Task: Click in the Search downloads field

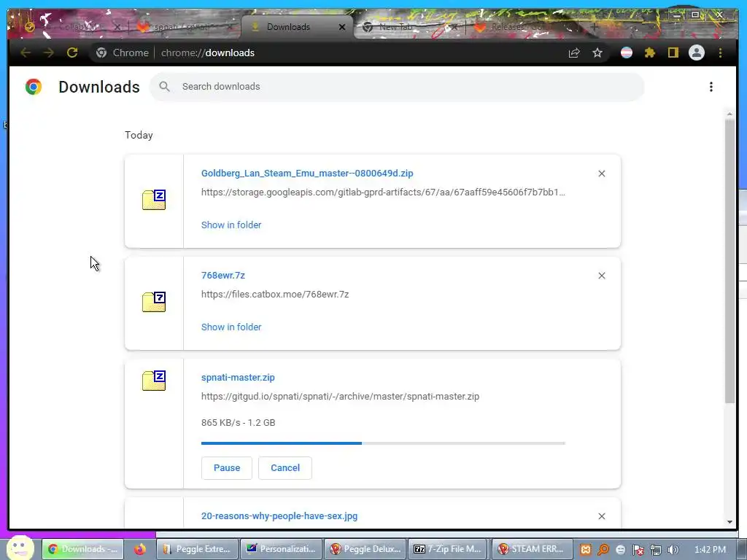Action: (398, 87)
